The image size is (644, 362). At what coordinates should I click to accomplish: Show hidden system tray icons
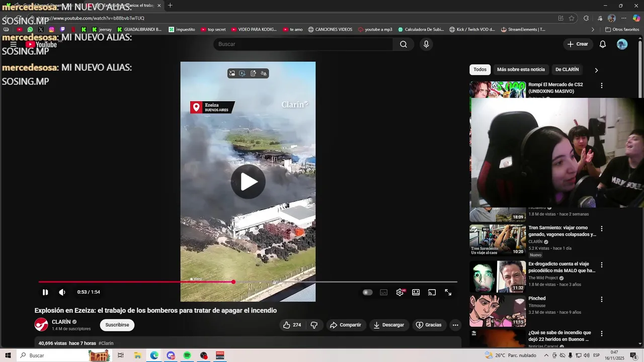[x=546, y=355]
